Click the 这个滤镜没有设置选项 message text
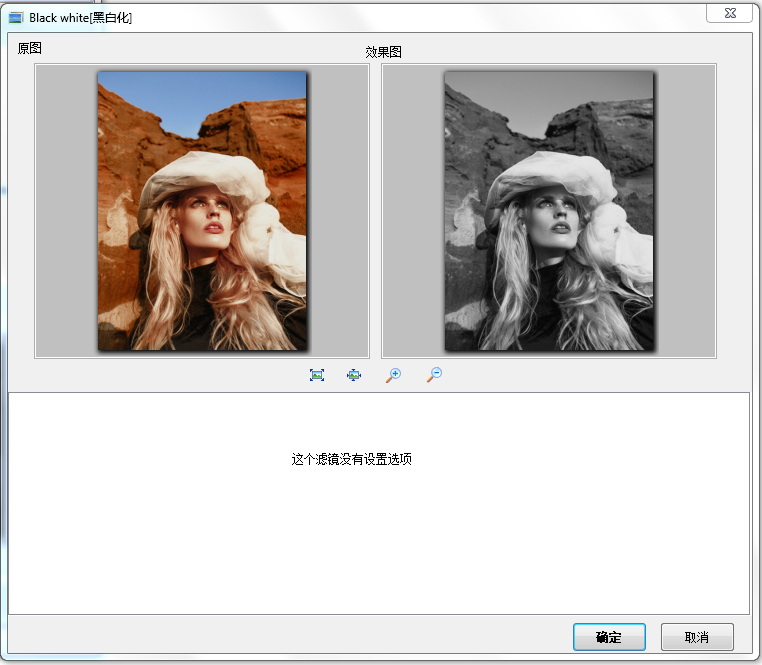The width and height of the screenshot is (762, 665). tap(351, 460)
